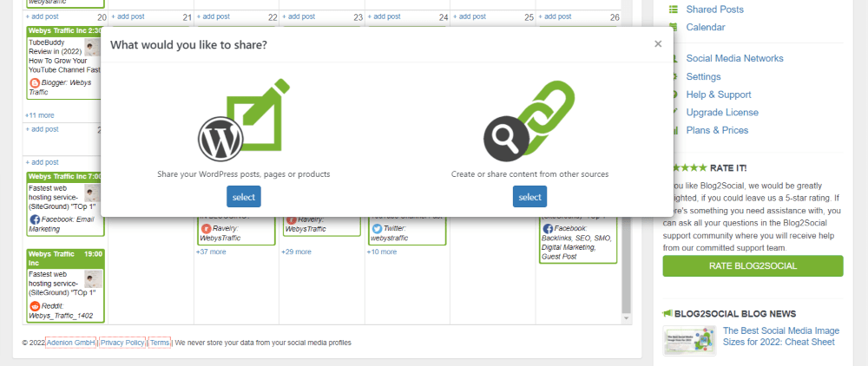Open the 19:00 Webys Traffic Inc post

tap(65, 286)
